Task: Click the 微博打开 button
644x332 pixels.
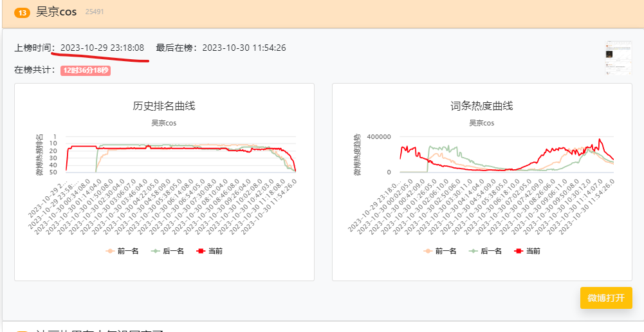Action: pos(606,298)
